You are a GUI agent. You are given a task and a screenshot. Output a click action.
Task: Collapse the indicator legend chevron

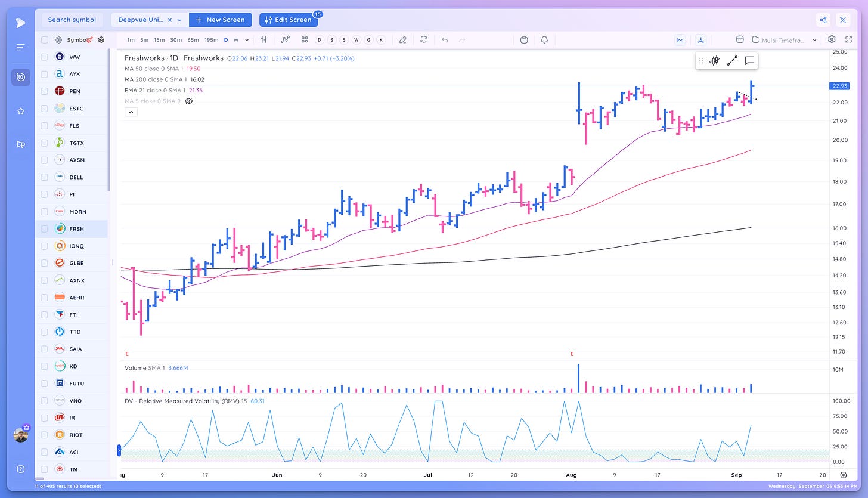(131, 112)
